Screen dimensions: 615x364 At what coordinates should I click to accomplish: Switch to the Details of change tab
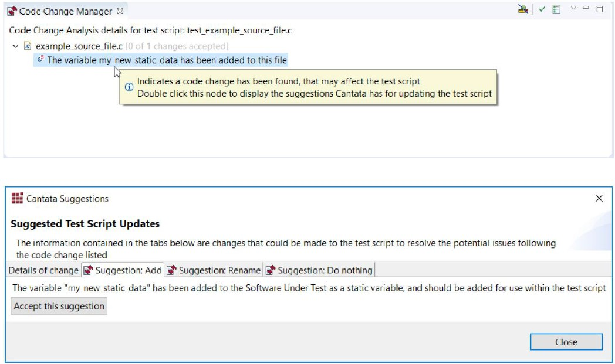[x=43, y=270]
